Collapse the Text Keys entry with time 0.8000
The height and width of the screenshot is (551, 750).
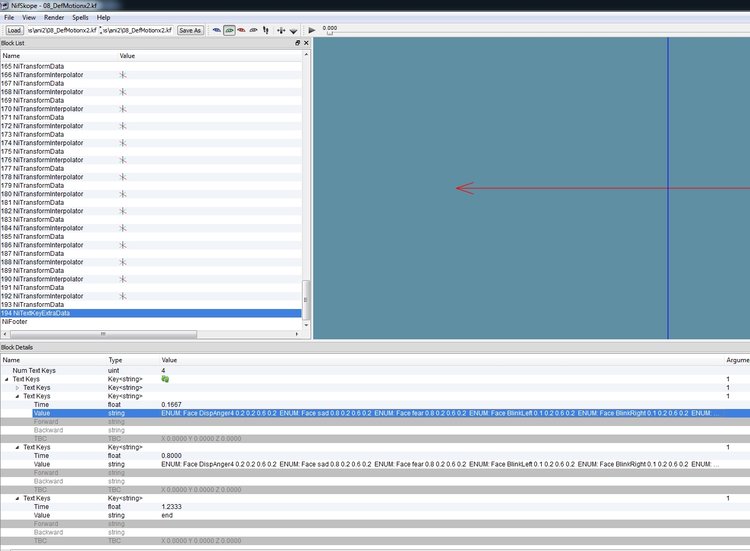tap(18, 448)
